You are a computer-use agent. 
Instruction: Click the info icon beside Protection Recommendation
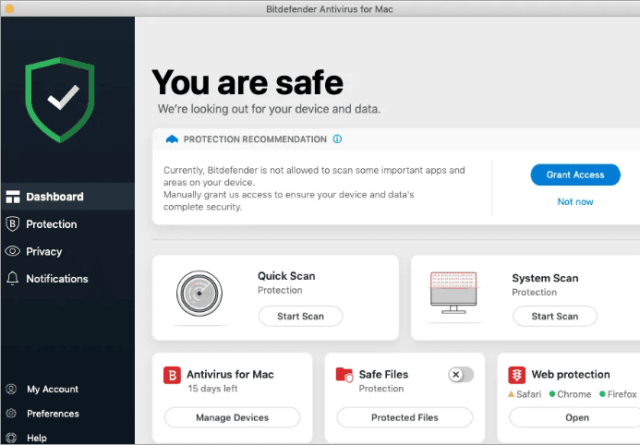tap(337, 139)
